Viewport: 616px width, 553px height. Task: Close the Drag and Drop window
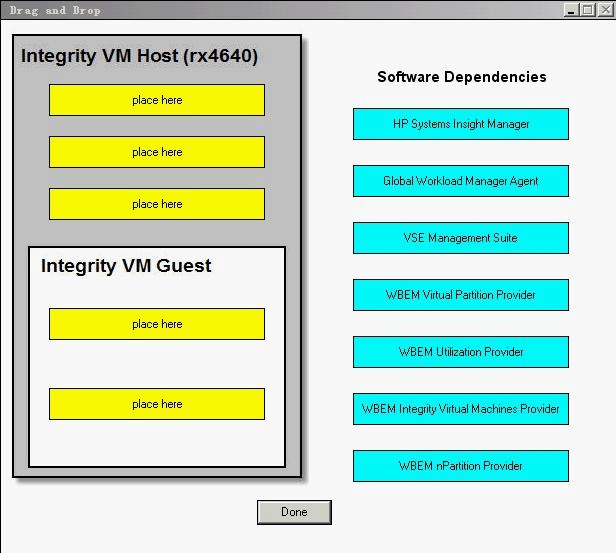(x=605, y=10)
